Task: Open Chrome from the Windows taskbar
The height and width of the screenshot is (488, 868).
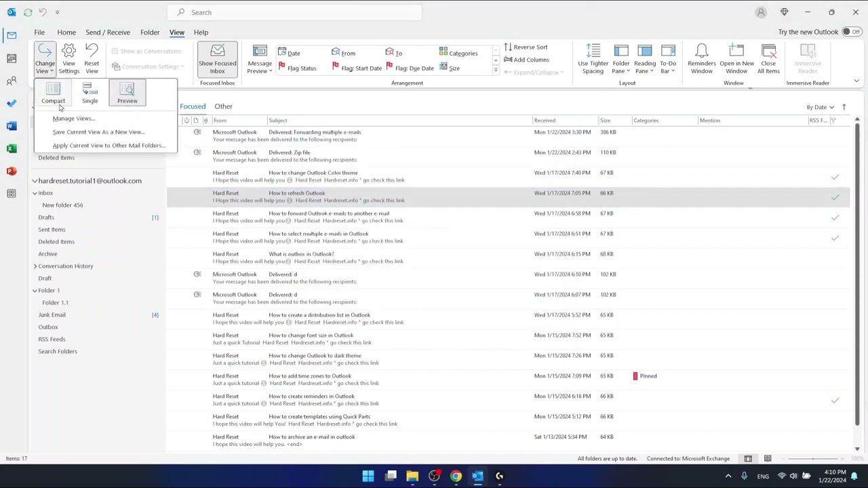Action: (x=456, y=476)
